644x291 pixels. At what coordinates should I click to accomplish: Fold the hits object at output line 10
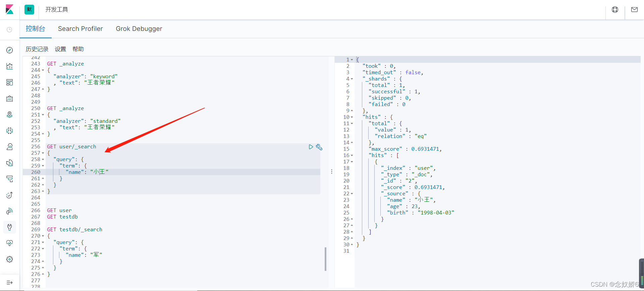coord(352,117)
